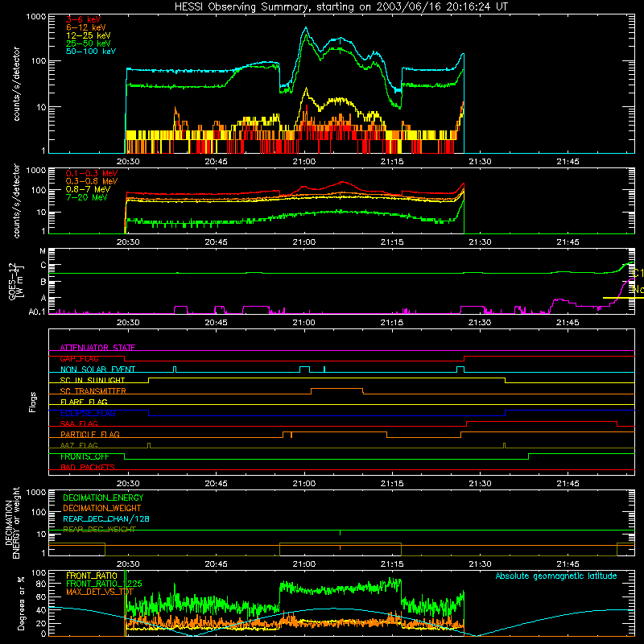Click the 50-100 keV peak near 21:00
Screen dimensions: 644x644
[306, 28]
